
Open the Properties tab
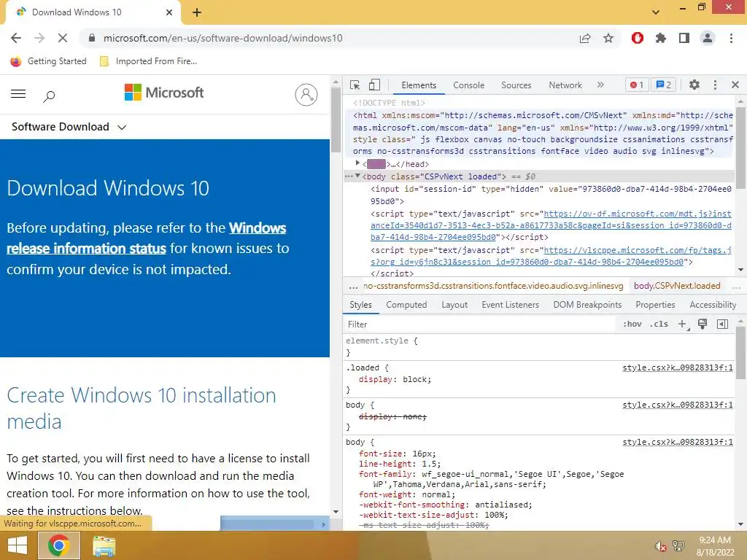pos(655,305)
